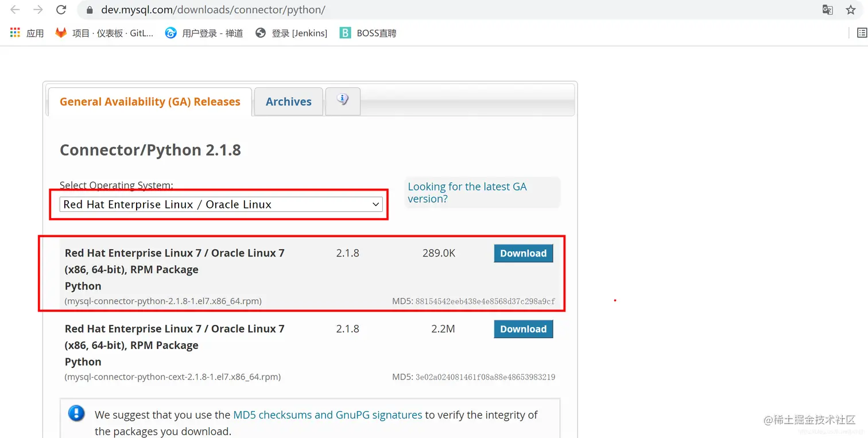This screenshot has width=868, height=438.
Task: Click the browser back arrow
Action: point(15,10)
